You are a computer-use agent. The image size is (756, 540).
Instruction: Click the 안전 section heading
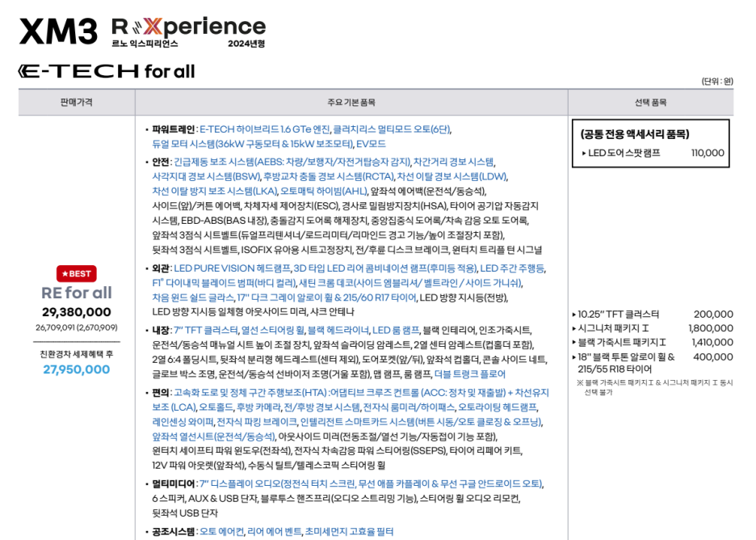pos(161,162)
